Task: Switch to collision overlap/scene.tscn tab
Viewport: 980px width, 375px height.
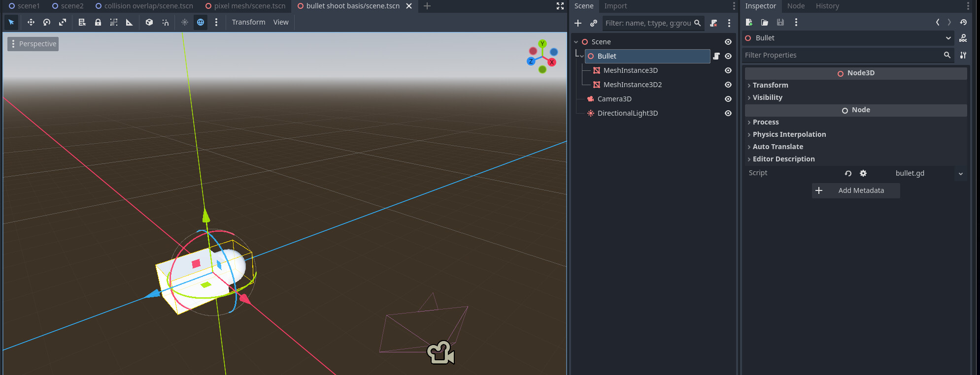Action: tap(144, 6)
